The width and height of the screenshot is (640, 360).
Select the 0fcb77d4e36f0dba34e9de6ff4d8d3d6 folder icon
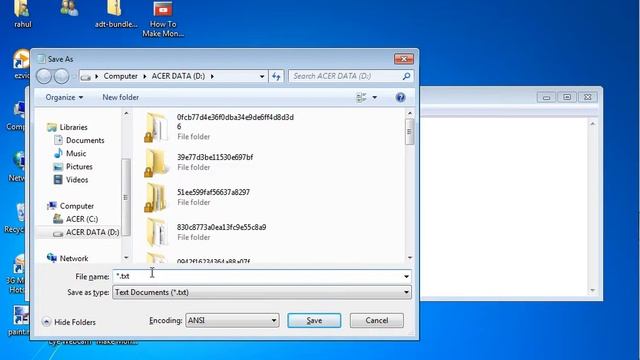pos(156,127)
